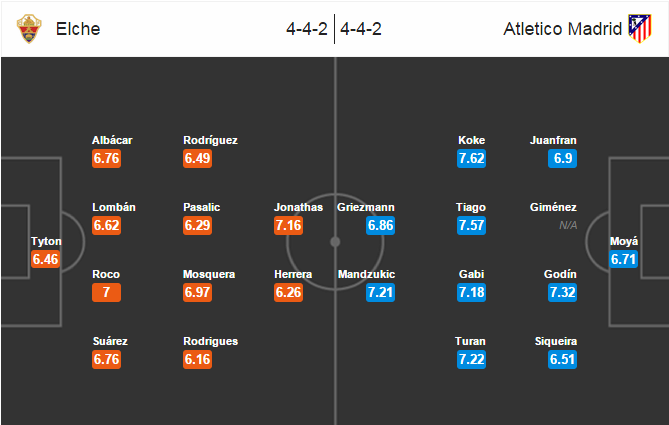Click the Griezmann player name
The height and width of the screenshot is (425, 669).
(366, 207)
